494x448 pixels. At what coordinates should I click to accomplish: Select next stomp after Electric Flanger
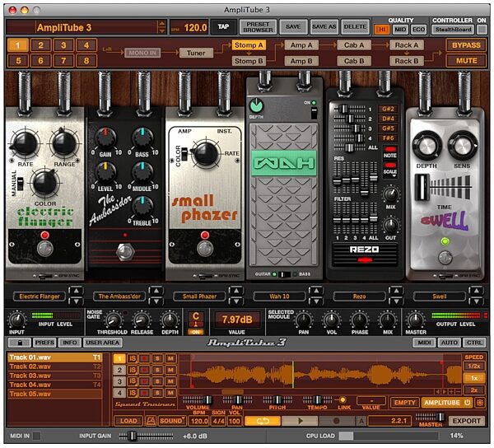[x=76, y=301]
